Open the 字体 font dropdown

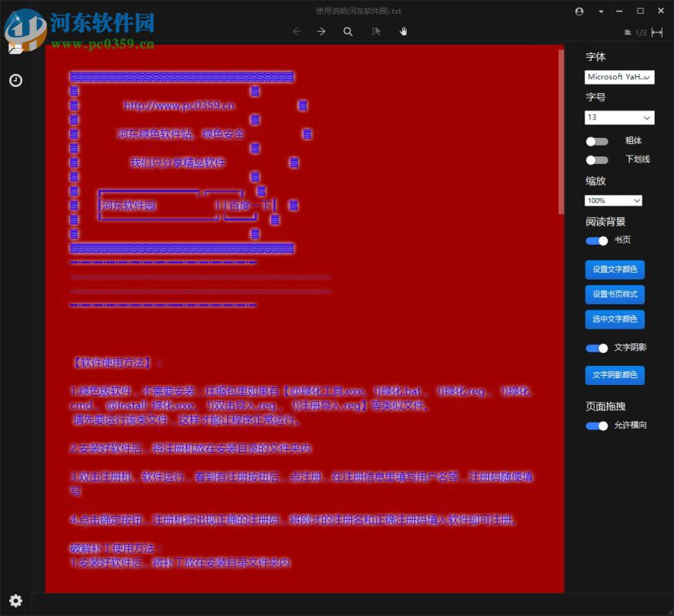click(x=619, y=77)
